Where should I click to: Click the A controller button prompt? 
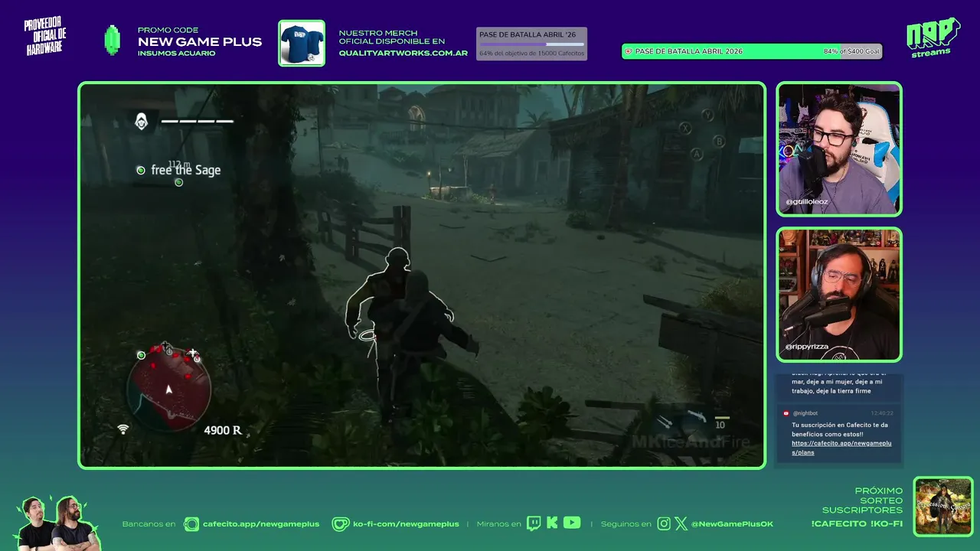(697, 154)
